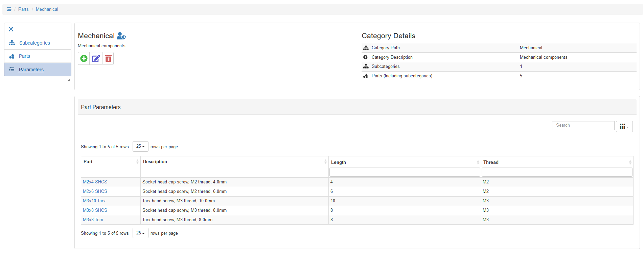Select the Parameters sidebar item
Image resolution: width=644 pixels, height=253 pixels.
pyautogui.click(x=31, y=70)
